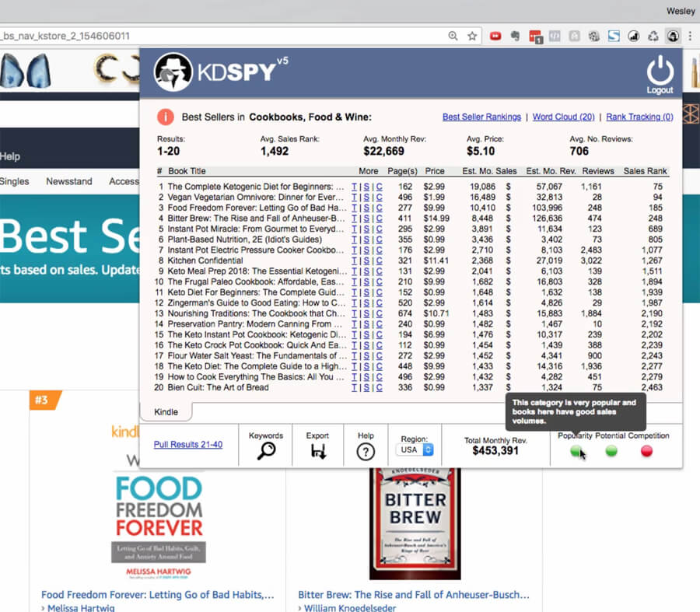Open Newsstand menu on Amazon page
Screen dimensions: 700x612
69,181
